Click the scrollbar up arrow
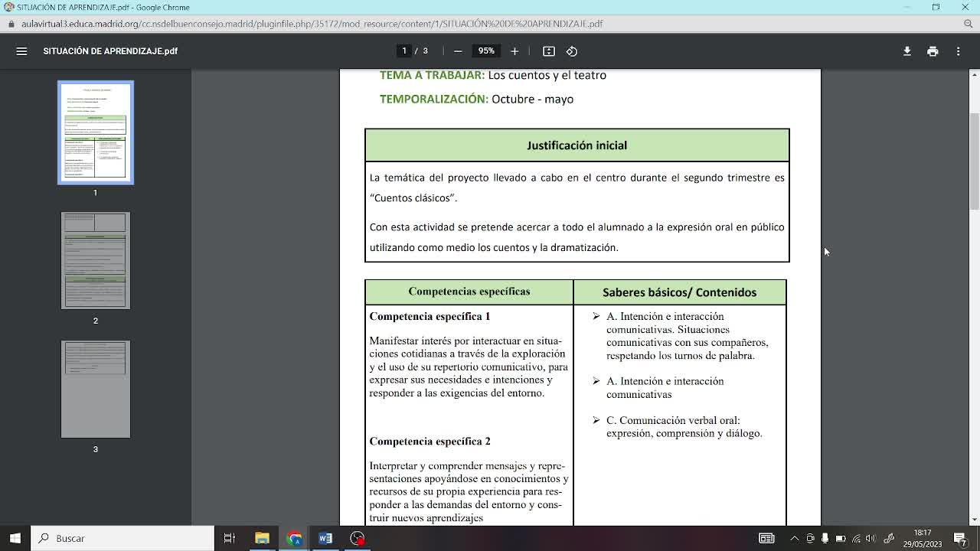This screenshot has height=551, width=980. tap(974, 74)
